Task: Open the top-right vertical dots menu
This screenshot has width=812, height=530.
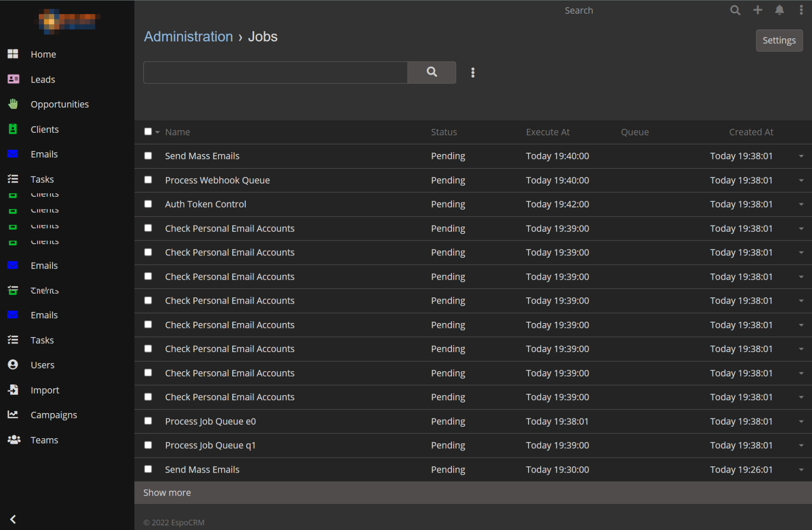Action: coord(801,10)
